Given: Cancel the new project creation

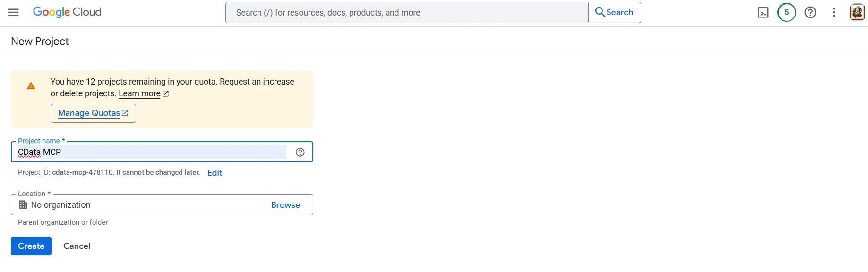Looking at the screenshot, I should (x=77, y=246).
